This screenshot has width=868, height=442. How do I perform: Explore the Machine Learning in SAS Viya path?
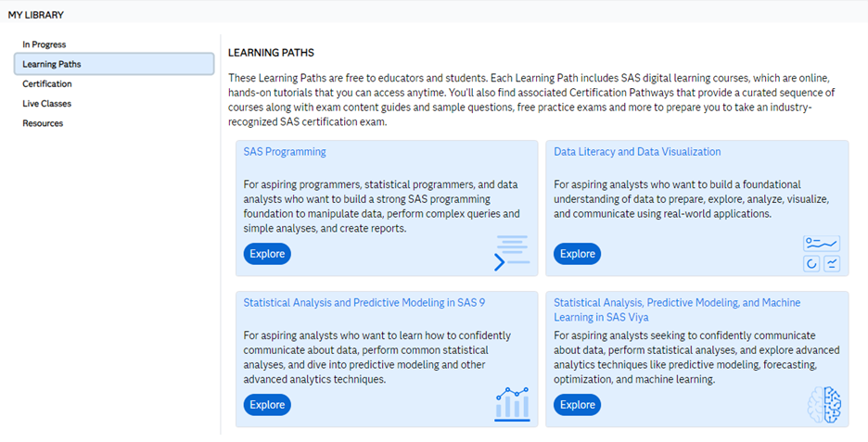pos(577,405)
